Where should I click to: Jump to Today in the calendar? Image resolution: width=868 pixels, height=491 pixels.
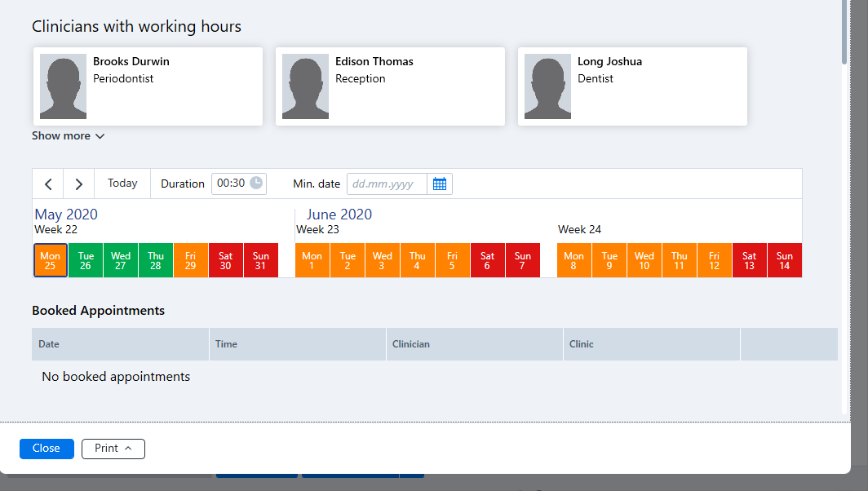pyautogui.click(x=122, y=184)
